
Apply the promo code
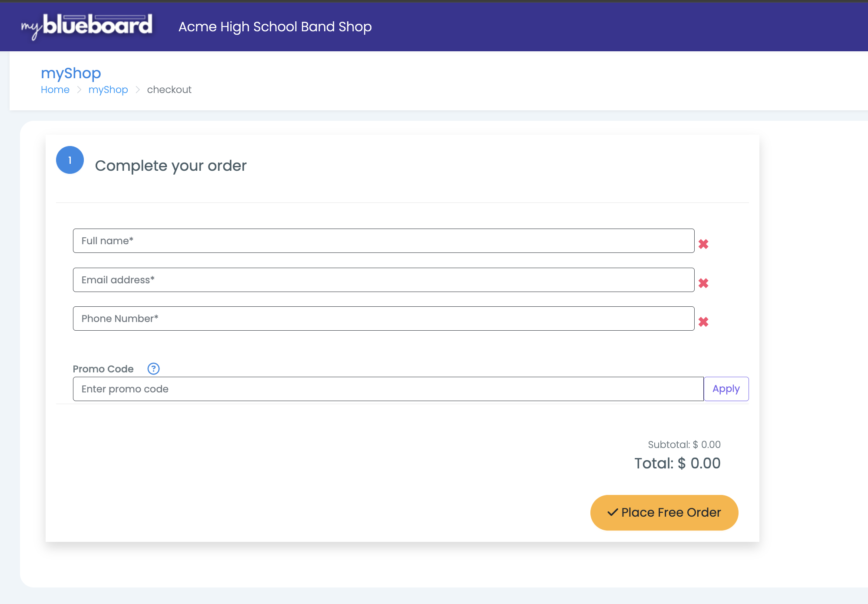pos(726,389)
